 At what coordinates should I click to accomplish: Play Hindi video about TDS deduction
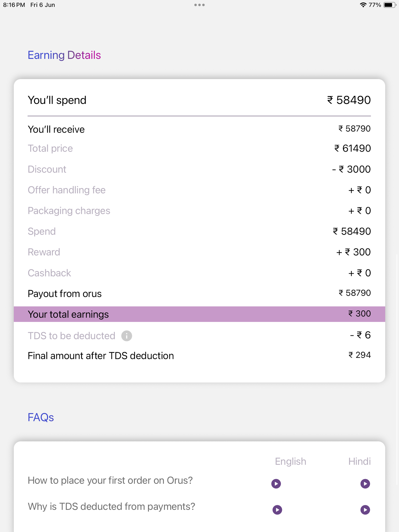pos(365,510)
